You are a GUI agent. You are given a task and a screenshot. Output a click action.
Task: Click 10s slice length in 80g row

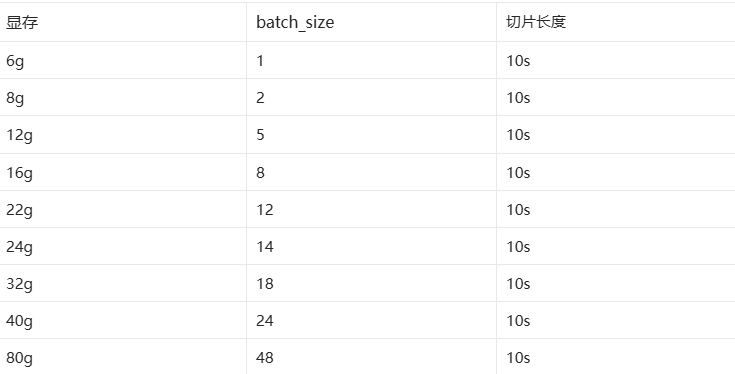[x=518, y=358]
